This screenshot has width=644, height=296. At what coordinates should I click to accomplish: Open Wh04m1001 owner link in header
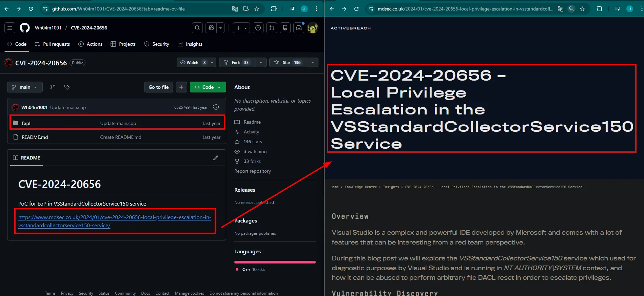coord(48,28)
